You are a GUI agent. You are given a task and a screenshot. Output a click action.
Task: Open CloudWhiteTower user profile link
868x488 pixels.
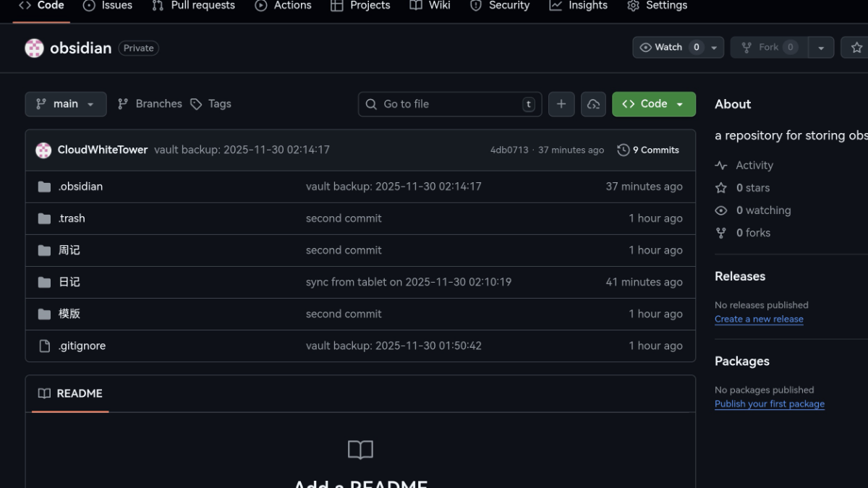click(103, 150)
